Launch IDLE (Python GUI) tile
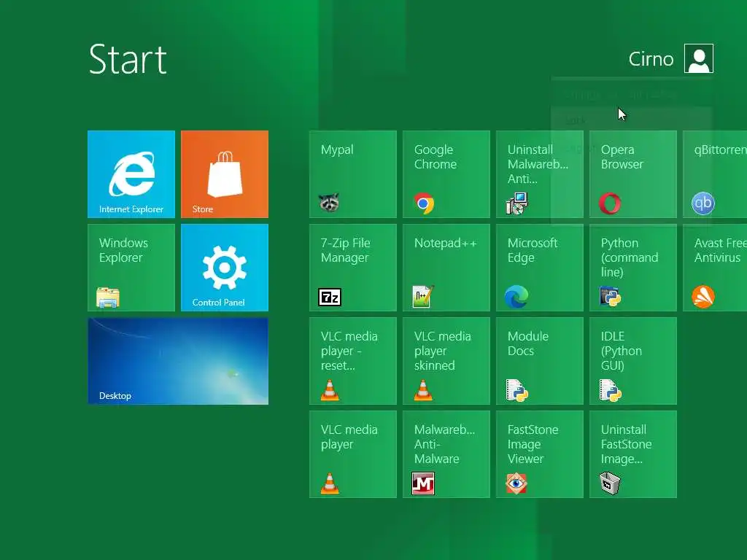Screen dimensions: 747x560 click(x=633, y=361)
